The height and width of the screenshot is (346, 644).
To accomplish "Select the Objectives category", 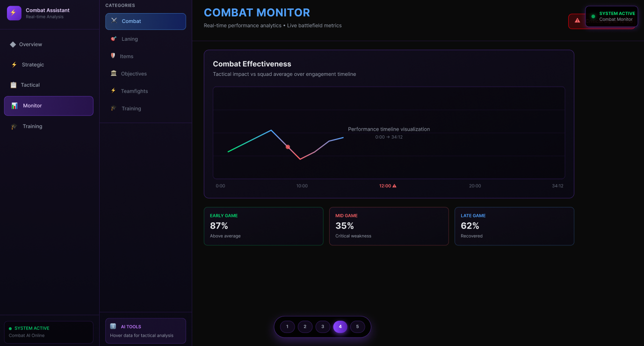I will coord(145,74).
